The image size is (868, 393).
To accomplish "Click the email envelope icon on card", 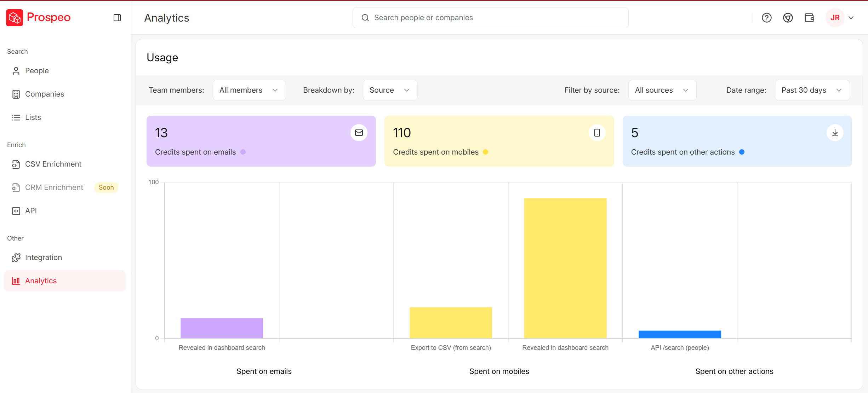I will click(x=359, y=133).
